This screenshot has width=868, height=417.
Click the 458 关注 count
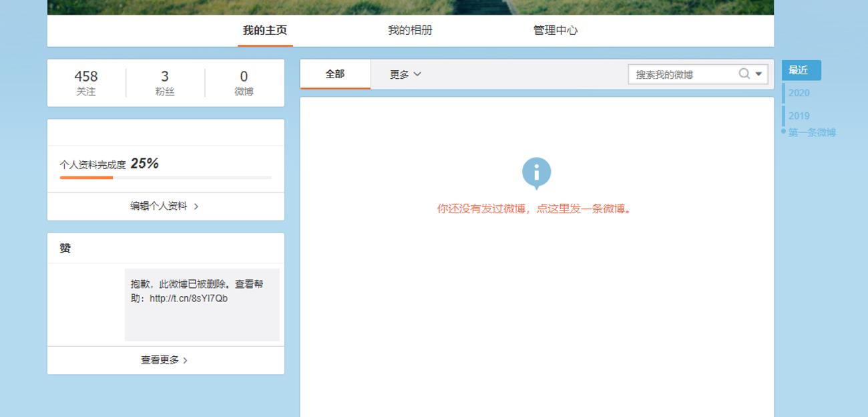click(x=87, y=82)
